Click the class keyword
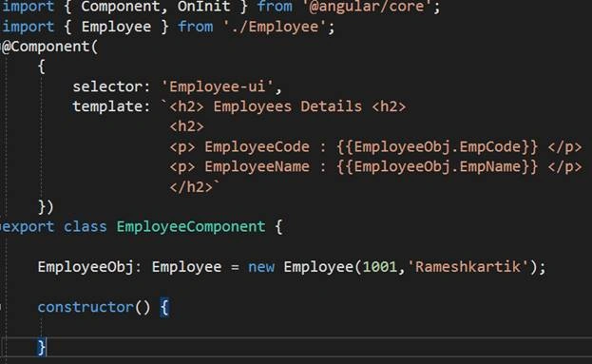The width and height of the screenshot is (592, 364). pyautogui.click(x=86, y=227)
